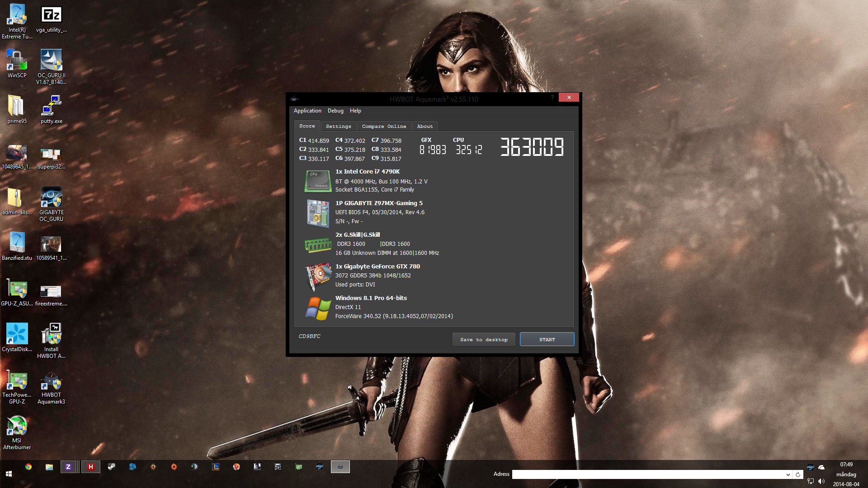The width and height of the screenshot is (868, 488).
Task: Click the active Aquamark taskbar button
Action: (x=340, y=467)
